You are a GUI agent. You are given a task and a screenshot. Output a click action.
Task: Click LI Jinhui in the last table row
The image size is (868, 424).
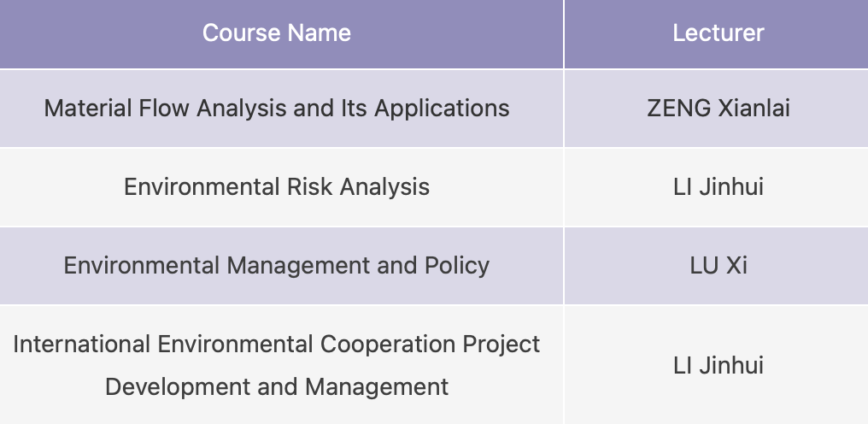718,365
